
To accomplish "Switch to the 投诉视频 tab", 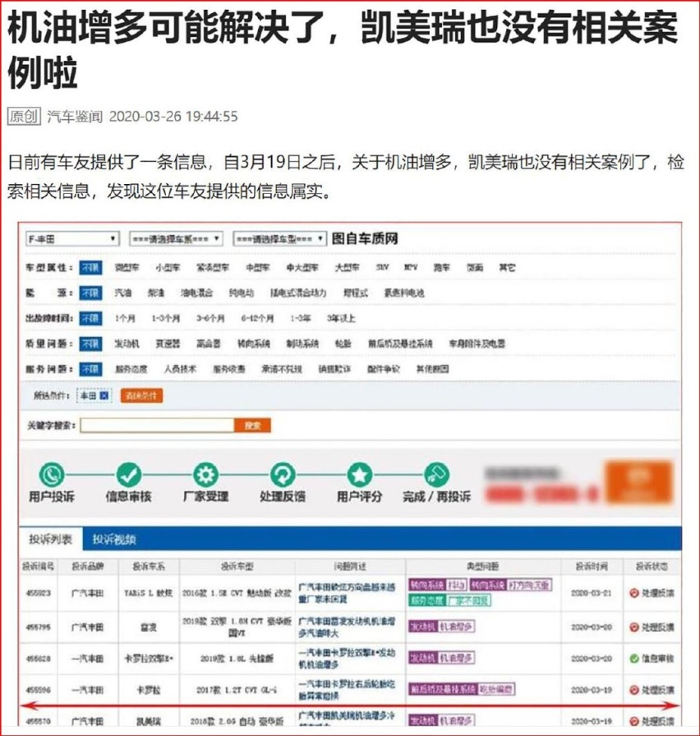I will 113,539.
